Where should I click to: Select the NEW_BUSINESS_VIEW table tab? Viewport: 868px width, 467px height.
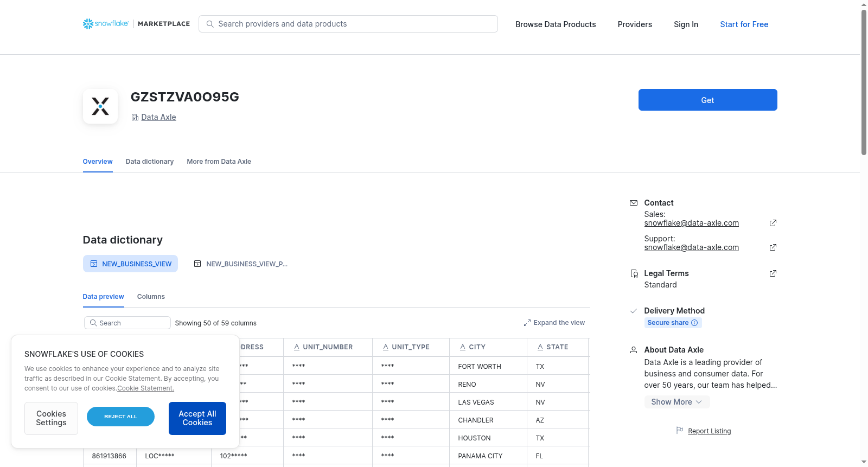click(x=130, y=264)
